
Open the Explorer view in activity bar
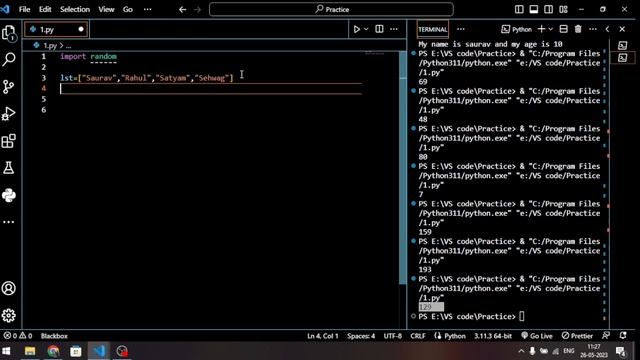(x=9, y=33)
